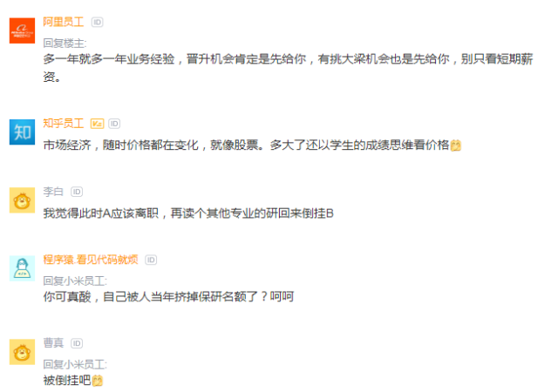Click the emoji in 知乎员工's comment
This screenshot has width=558, height=392.
(456, 145)
